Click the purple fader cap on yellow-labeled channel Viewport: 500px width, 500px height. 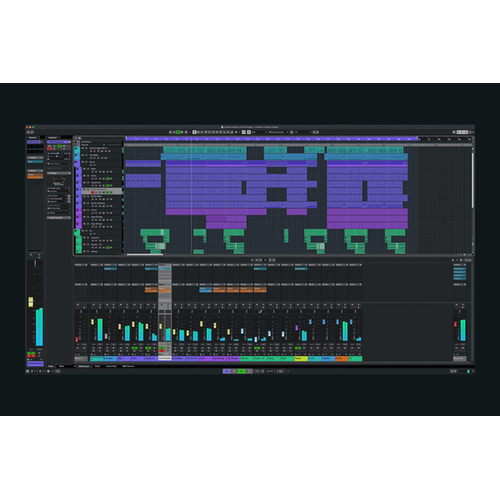[x=297, y=328]
